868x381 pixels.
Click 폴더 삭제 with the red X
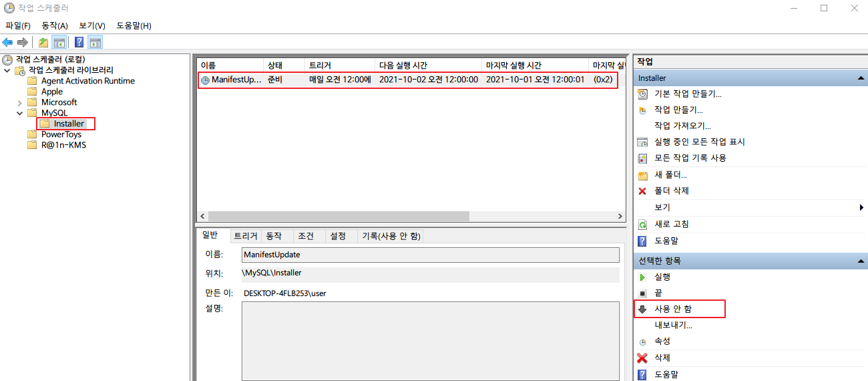672,190
